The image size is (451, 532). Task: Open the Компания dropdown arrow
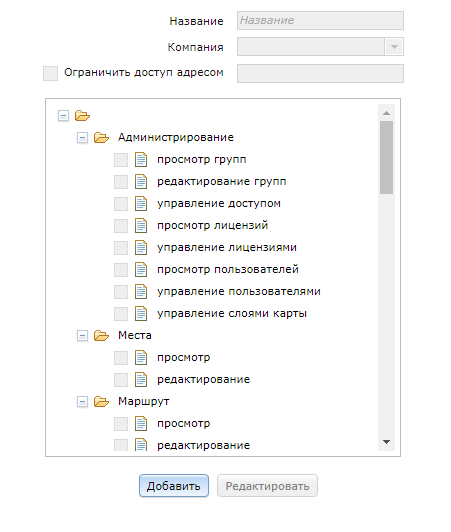tap(394, 46)
